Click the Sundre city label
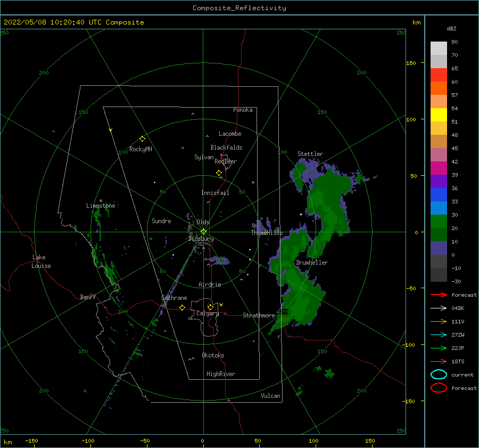 [x=161, y=221]
